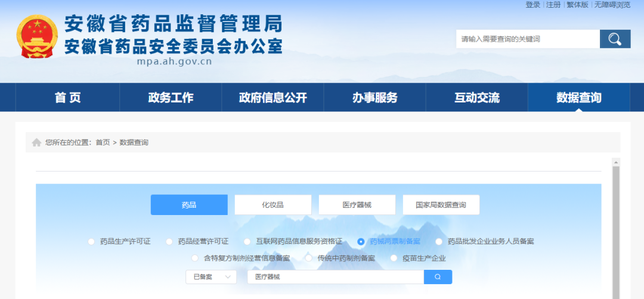Viewport: 644px width, 299px height.
Task: Switch to the 医疗器械 category tab
Action: click(357, 205)
